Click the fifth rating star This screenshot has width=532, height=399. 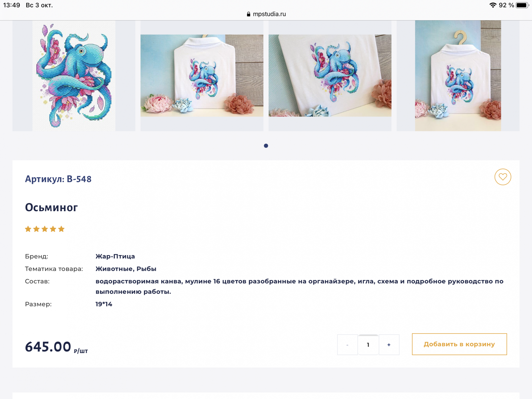point(61,229)
